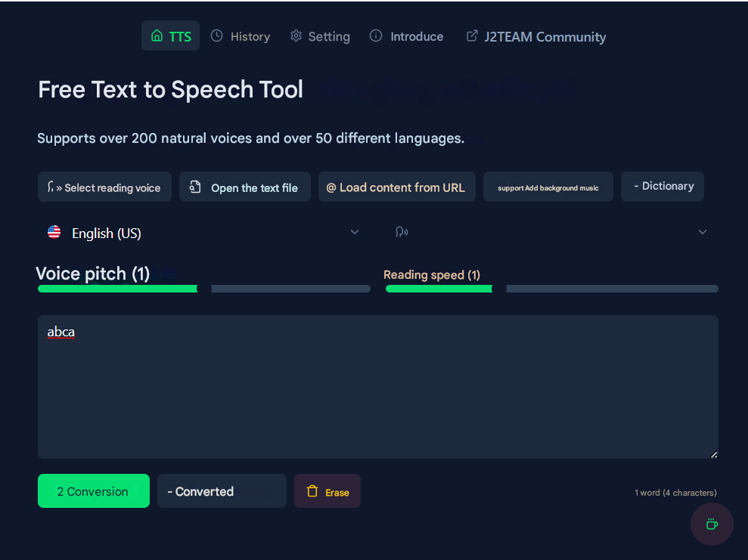The width and height of the screenshot is (748, 560).
Task: Click the coffee cup floating icon
Action: tap(712, 524)
